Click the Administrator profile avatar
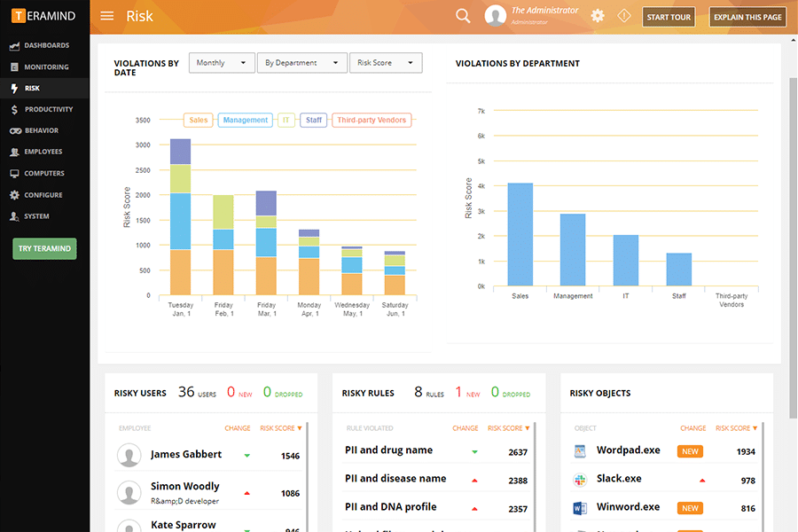 coord(495,16)
